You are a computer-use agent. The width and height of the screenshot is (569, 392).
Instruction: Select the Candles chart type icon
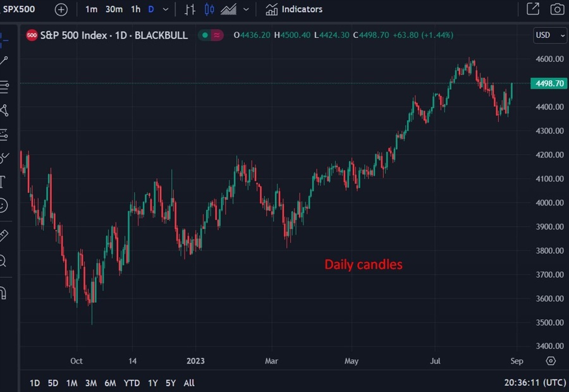(209, 9)
